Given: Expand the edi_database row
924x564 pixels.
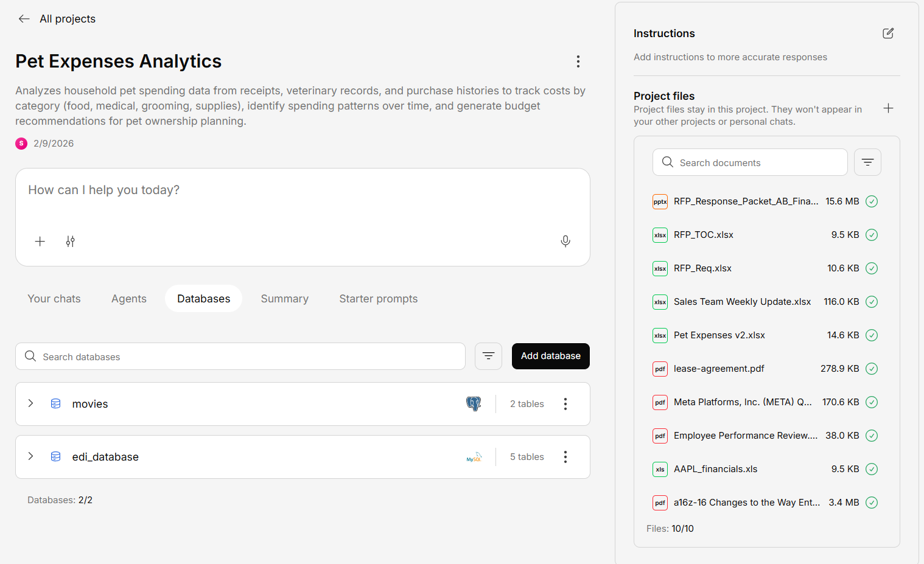Looking at the screenshot, I should pyautogui.click(x=31, y=457).
